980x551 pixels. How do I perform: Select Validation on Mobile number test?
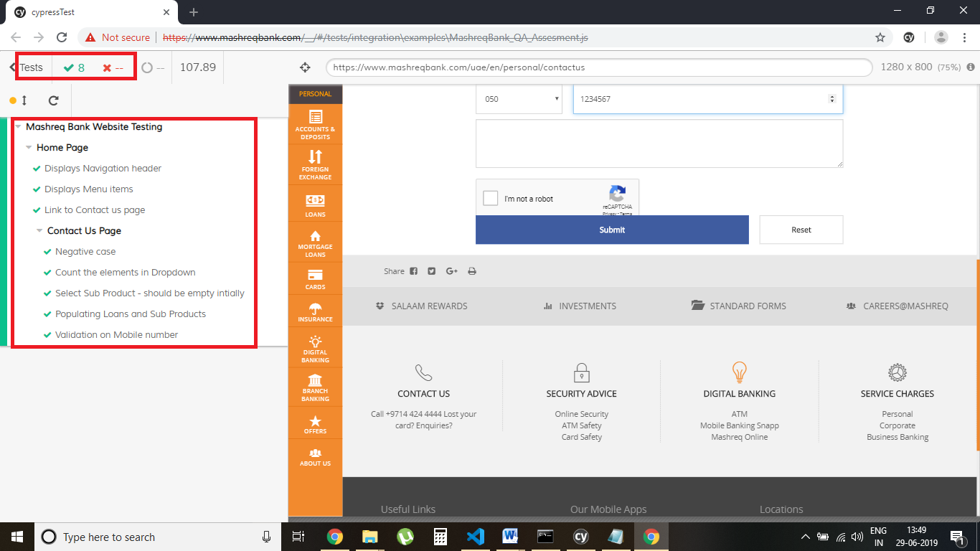coord(116,335)
